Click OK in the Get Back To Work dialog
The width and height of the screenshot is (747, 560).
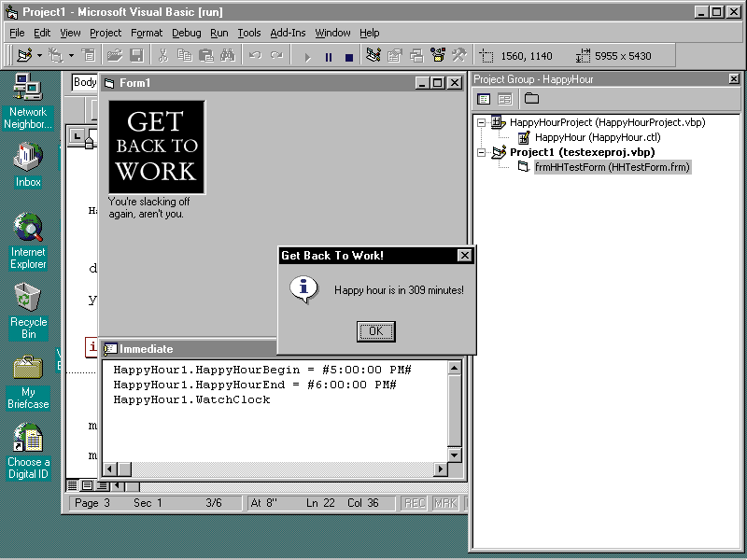click(375, 331)
